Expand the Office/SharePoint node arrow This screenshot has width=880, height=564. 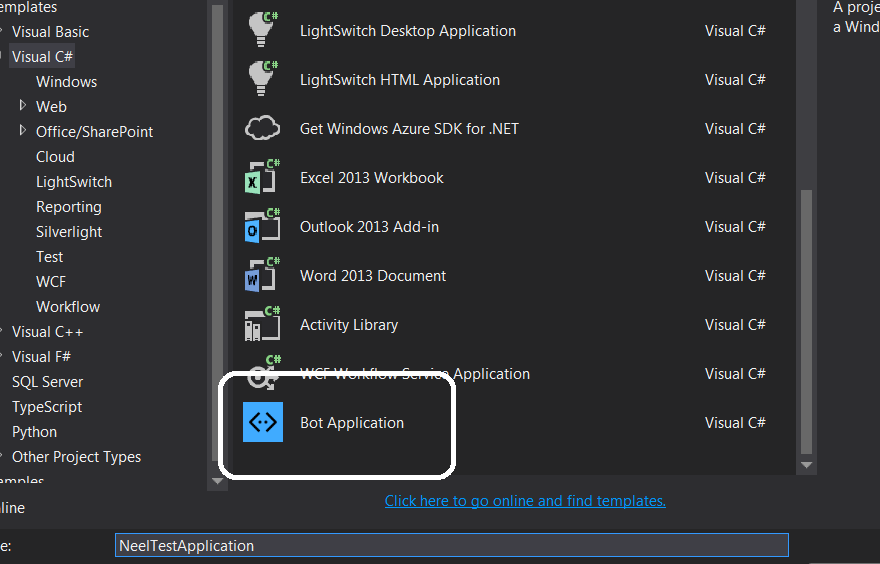[23, 131]
